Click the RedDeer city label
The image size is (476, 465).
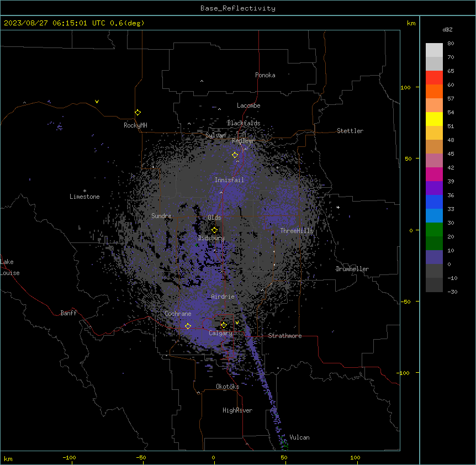(244, 141)
